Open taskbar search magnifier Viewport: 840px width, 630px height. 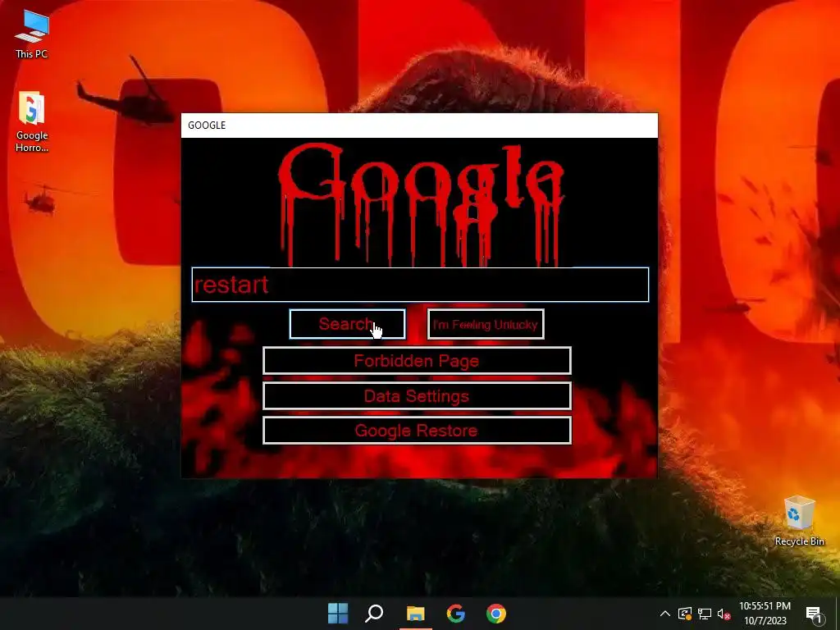374,614
